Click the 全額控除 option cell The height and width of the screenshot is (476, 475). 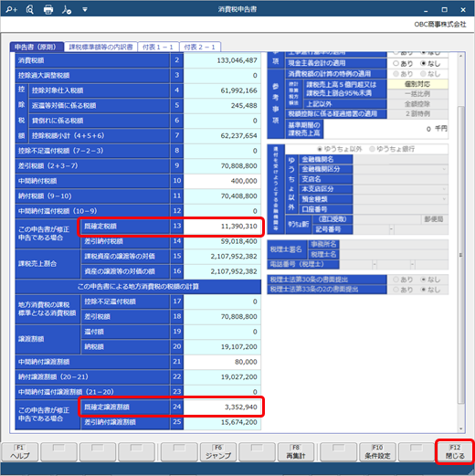[x=417, y=104]
